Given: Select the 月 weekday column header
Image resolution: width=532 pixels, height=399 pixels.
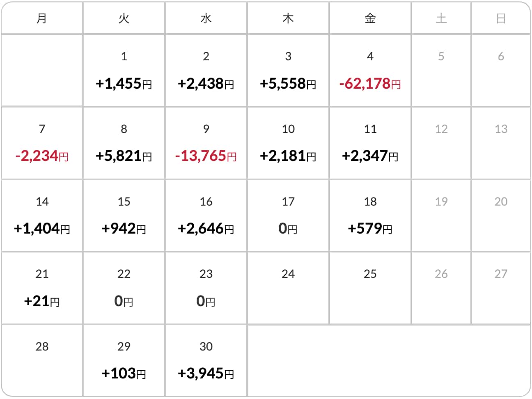Looking at the screenshot, I should tap(42, 18).
